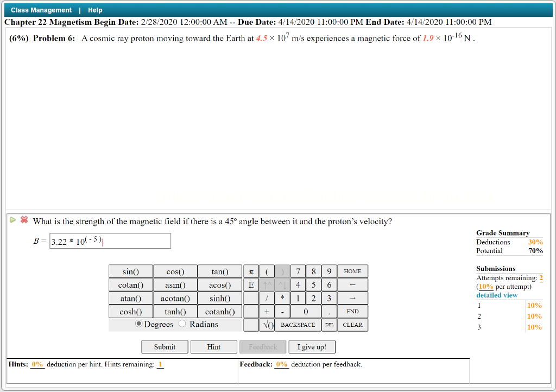Select the Degrees radio button
This screenshot has height=392, width=556.
coord(139,324)
